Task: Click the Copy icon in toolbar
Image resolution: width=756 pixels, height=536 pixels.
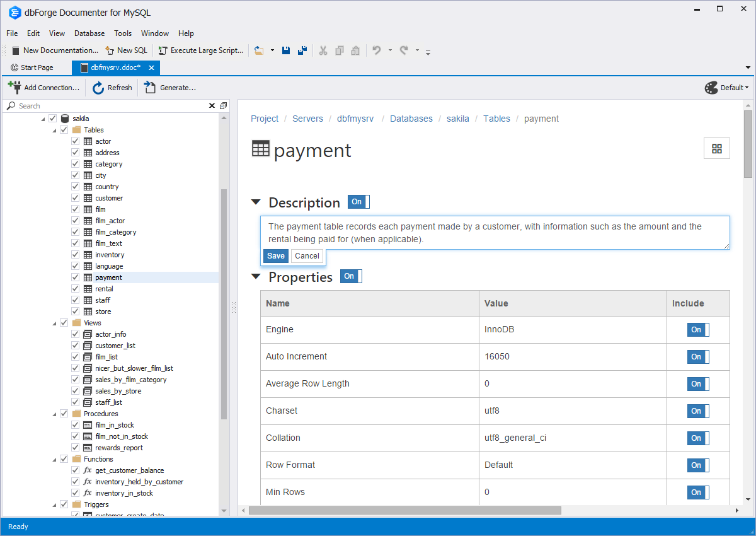Action: point(339,50)
